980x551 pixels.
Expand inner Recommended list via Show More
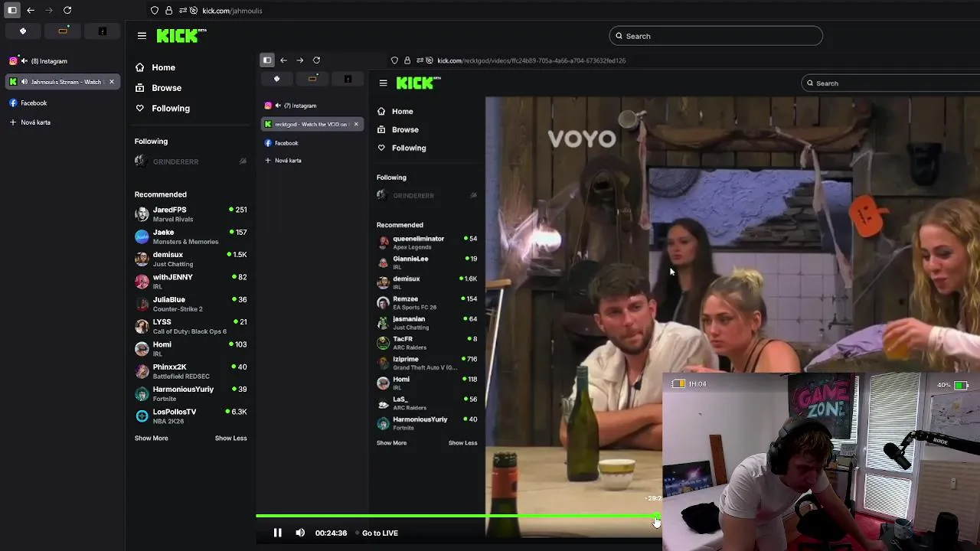click(391, 443)
